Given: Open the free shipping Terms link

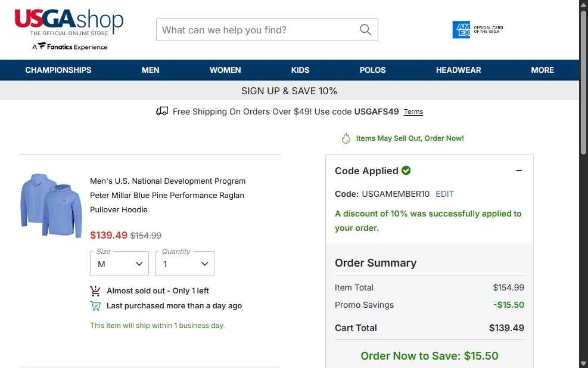Looking at the screenshot, I should tap(413, 112).
